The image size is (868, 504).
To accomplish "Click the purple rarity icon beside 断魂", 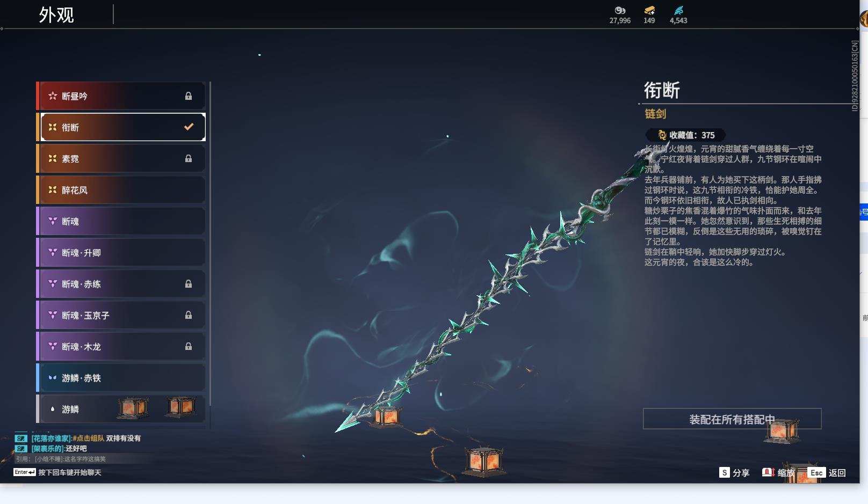I will 52,221.
